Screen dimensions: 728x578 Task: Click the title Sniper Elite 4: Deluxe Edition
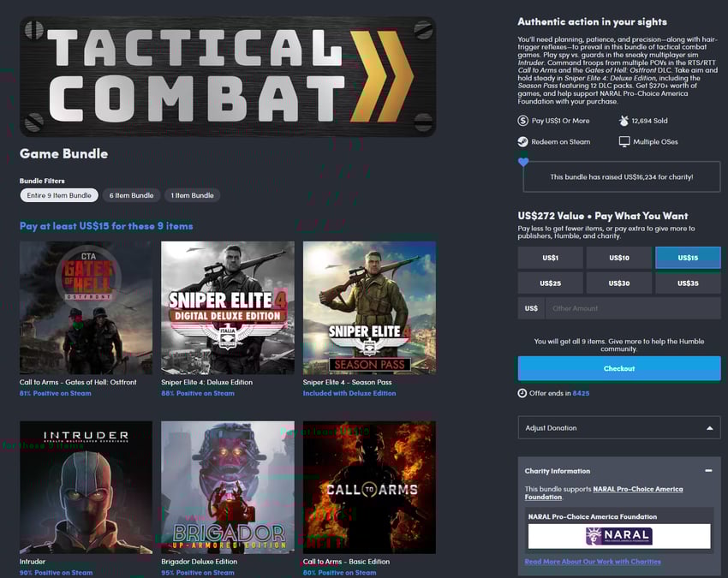pyautogui.click(x=206, y=382)
